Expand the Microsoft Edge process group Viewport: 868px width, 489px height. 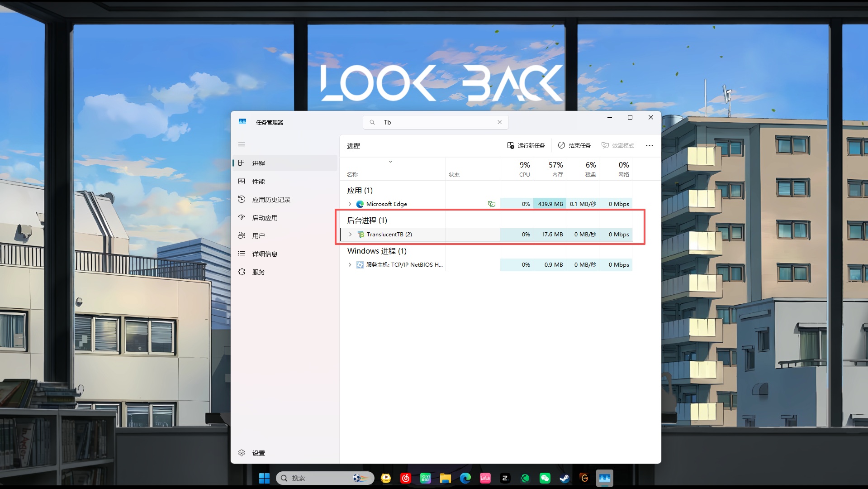tap(350, 204)
